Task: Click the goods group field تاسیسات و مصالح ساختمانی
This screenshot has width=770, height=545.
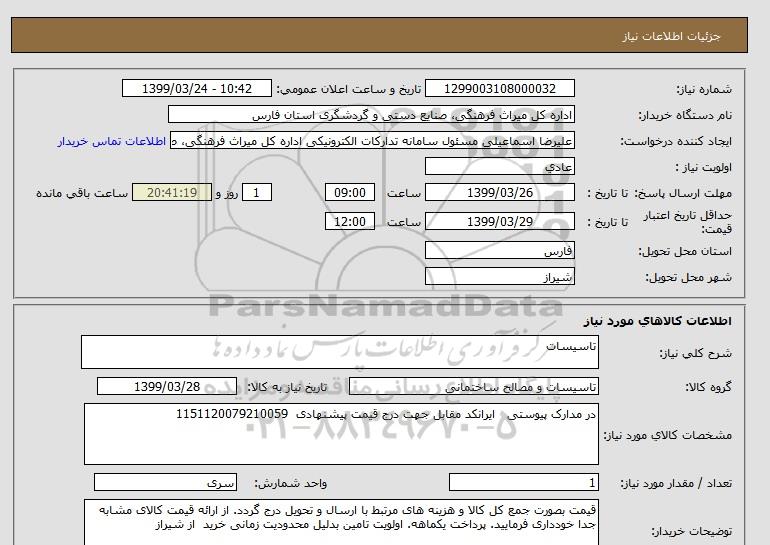Action: tap(473, 387)
